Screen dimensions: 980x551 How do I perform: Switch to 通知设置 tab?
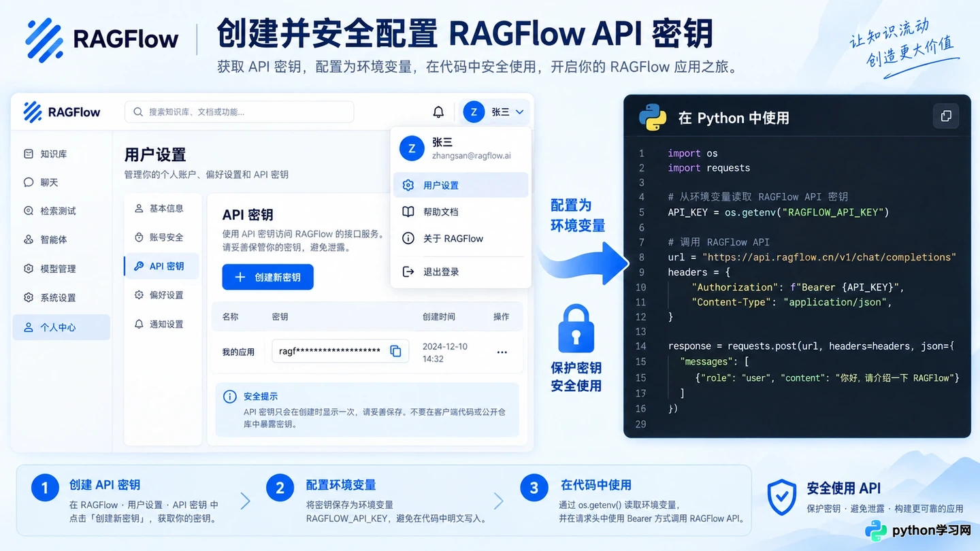[162, 324]
